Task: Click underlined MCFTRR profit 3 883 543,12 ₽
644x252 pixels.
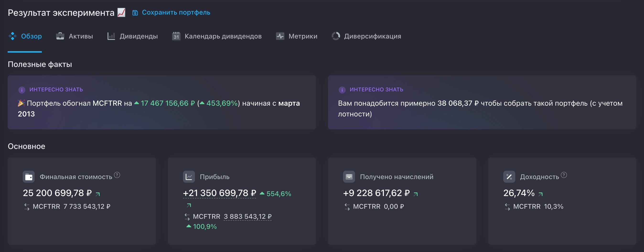Action: click(x=247, y=216)
